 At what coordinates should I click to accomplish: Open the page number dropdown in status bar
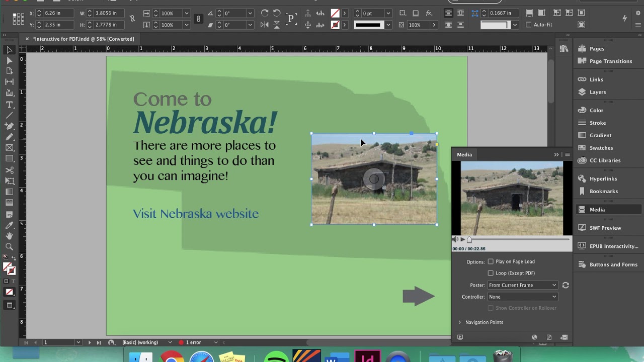(x=78, y=342)
